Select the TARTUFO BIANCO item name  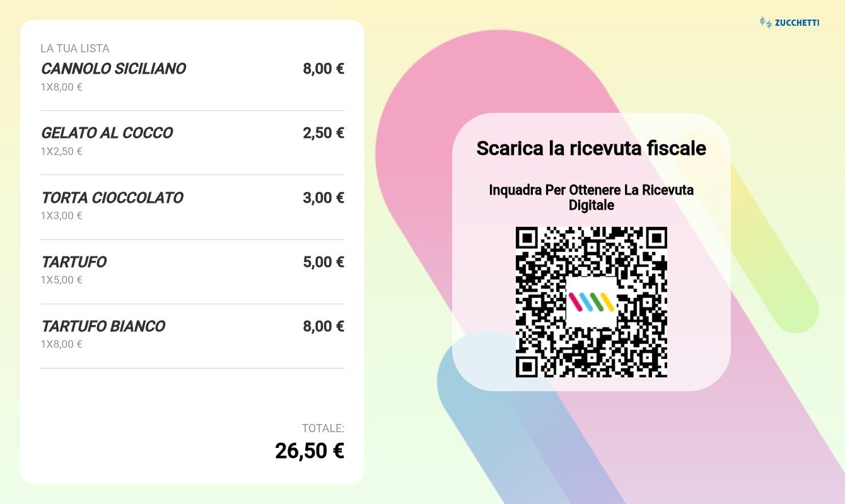[x=103, y=326]
